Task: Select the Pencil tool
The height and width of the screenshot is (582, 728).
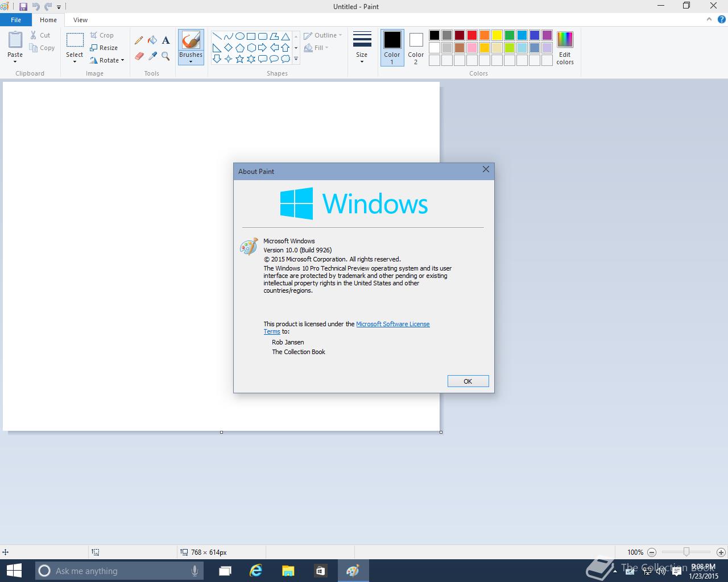Action: [139, 40]
